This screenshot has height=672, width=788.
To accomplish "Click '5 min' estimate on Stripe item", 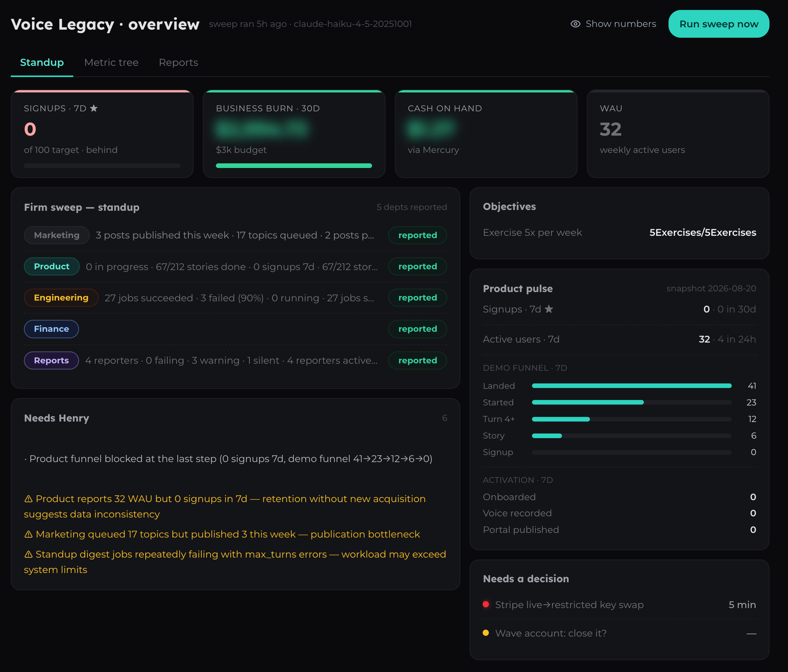I will (742, 605).
